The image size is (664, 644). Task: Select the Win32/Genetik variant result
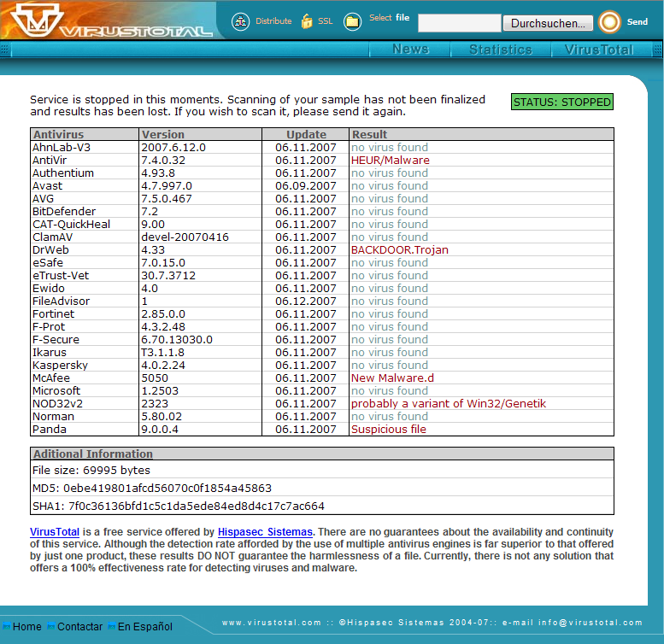pos(449,404)
